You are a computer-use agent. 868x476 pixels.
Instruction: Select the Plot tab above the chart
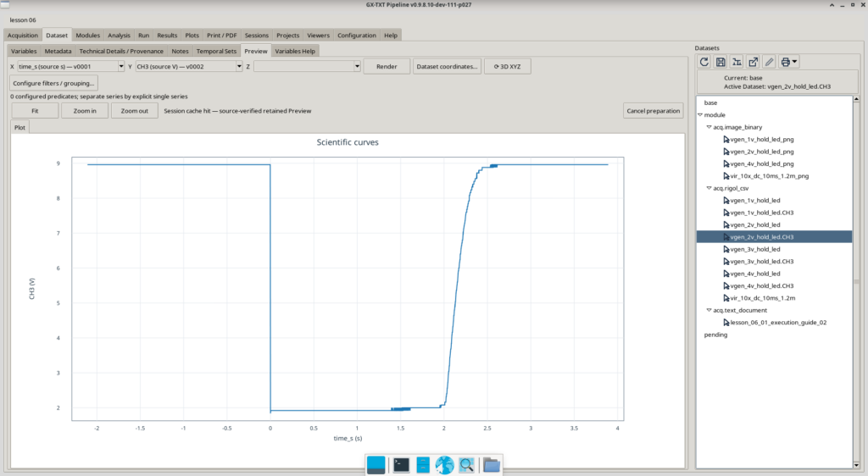point(20,128)
